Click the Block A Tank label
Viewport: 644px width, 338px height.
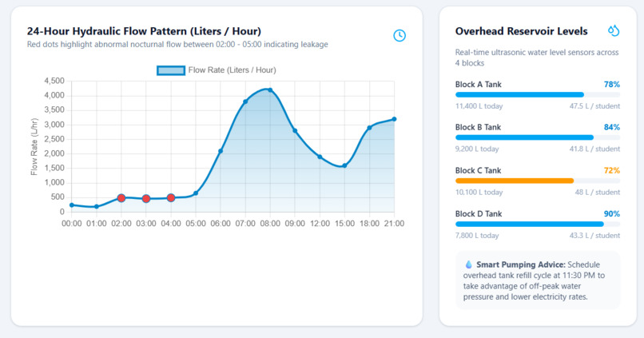coord(478,84)
